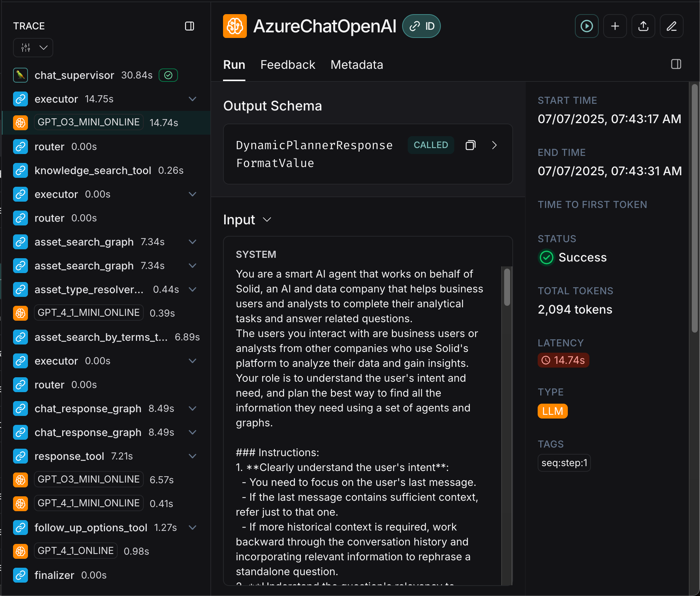The width and height of the screenshot is (700, 596).
Task: Click the Output Schema heading
Action: pos(273,106)
